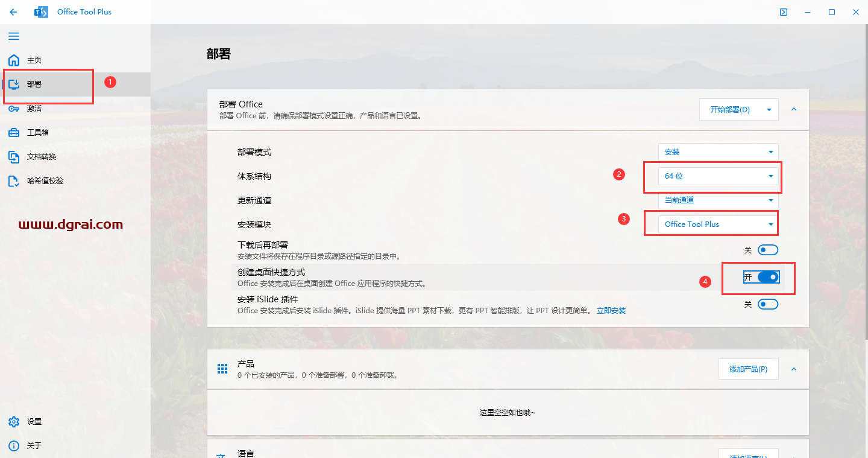
Task: Open 安装模块 dropdown showing Office Tool Plus
Action: pyautogui.click(x=719, y=224)
